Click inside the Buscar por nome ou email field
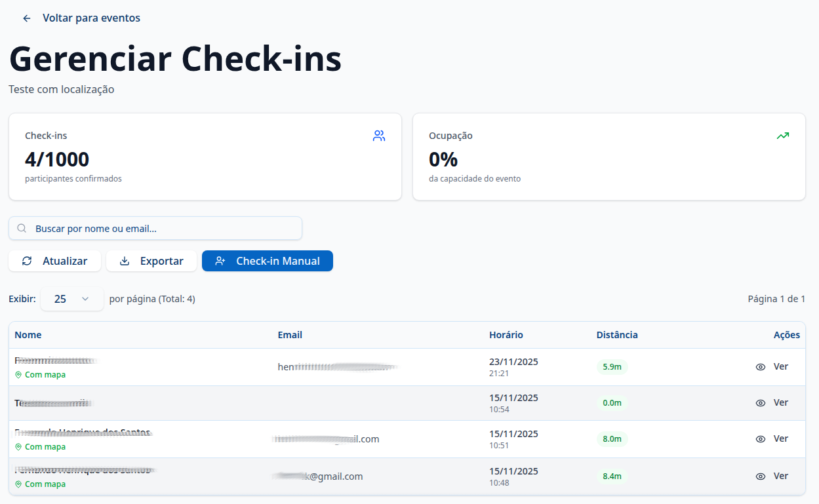 click(155, 228)
